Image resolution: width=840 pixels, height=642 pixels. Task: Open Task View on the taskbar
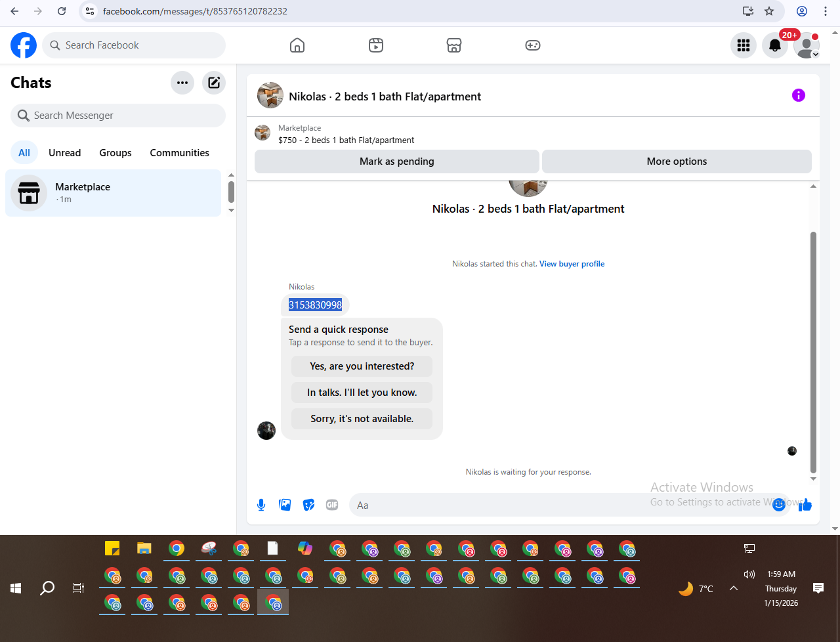coord(79,588)
